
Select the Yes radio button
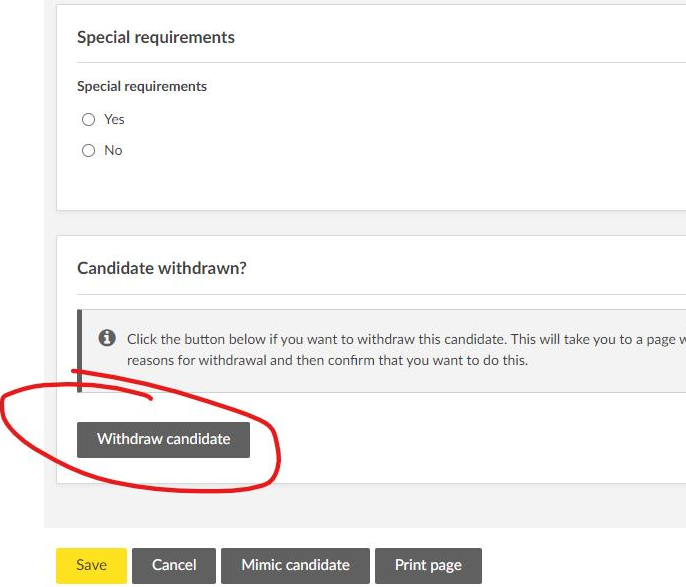click(x=88, y=119)
